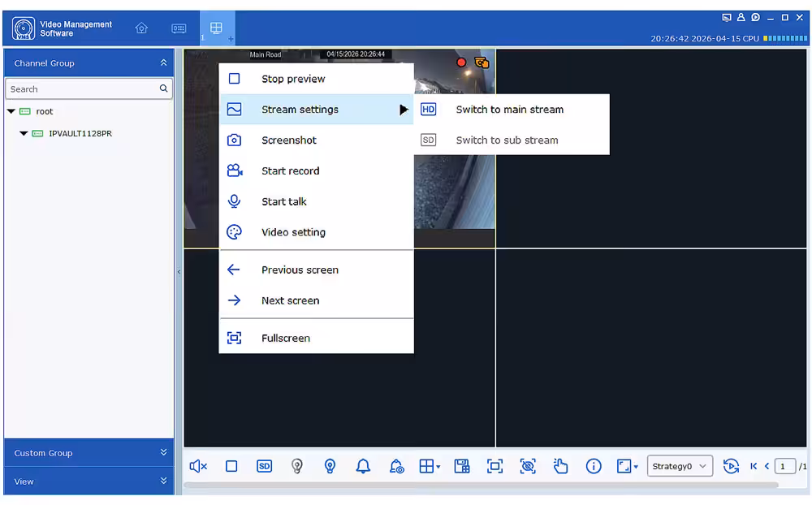Collapse the root node in Channel Group tree
Image resolution: width=812 pixels, height=505 pixels.
[11, 111]
